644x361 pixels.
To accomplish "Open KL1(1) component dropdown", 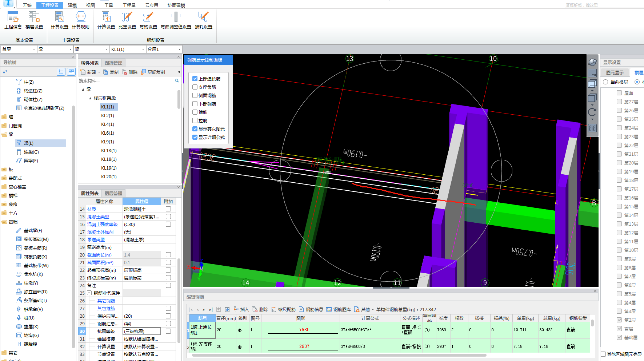I will click(143, 49).
